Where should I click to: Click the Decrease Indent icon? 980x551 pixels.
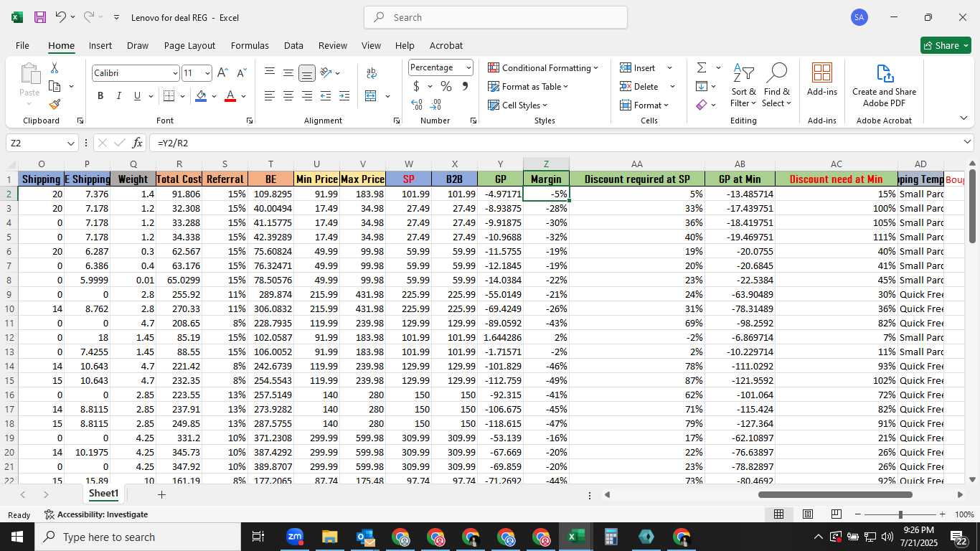(326, 96)
